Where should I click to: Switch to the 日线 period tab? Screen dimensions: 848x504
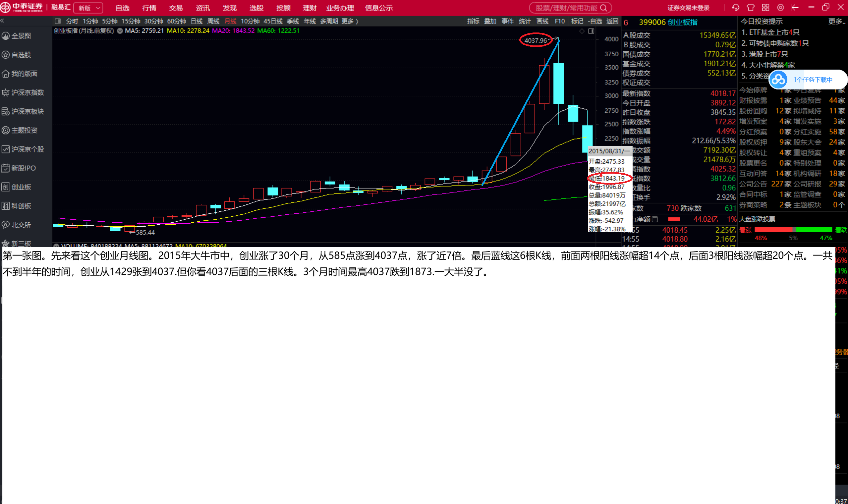pyautogui.click(x=196, y=21)
